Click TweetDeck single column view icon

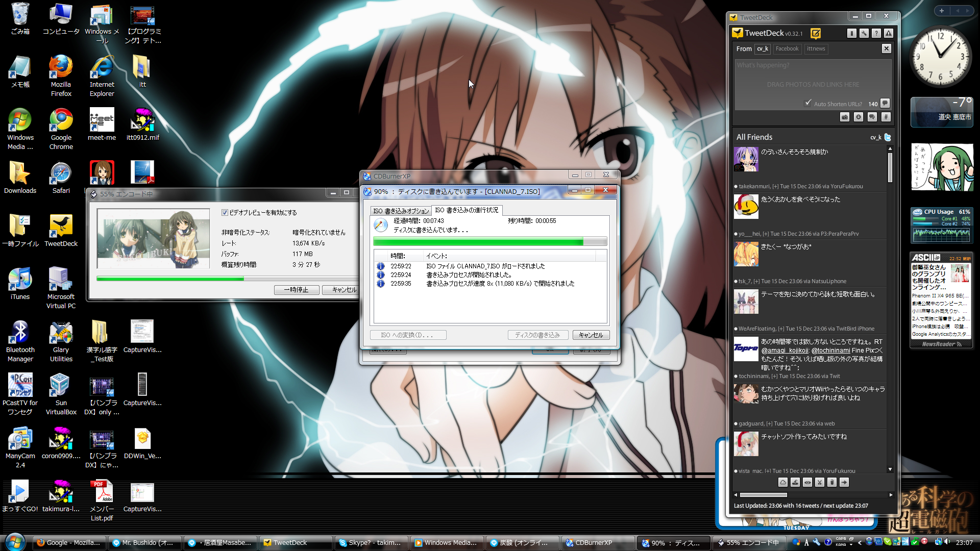tap(852, 33)
